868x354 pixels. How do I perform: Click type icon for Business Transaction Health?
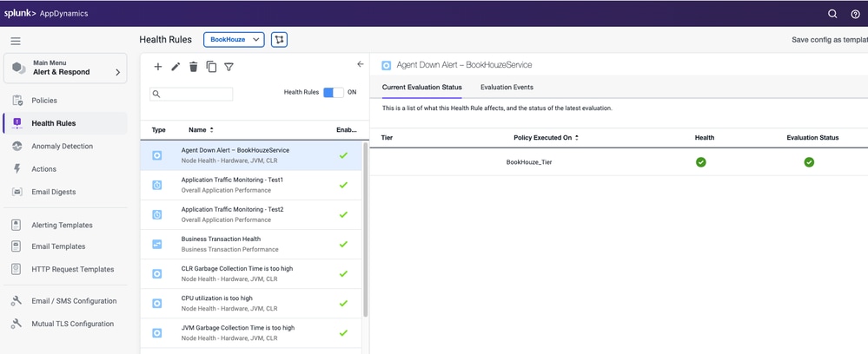point(156,244)
